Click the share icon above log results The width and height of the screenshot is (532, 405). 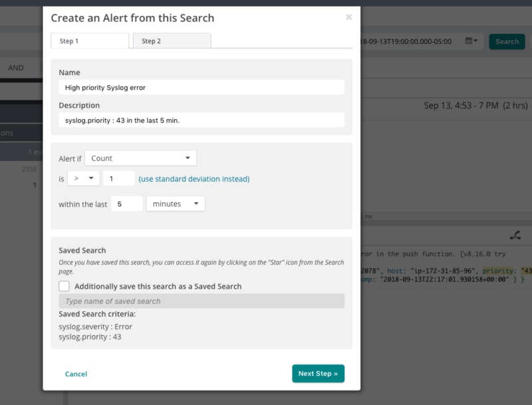pos(514,235)
